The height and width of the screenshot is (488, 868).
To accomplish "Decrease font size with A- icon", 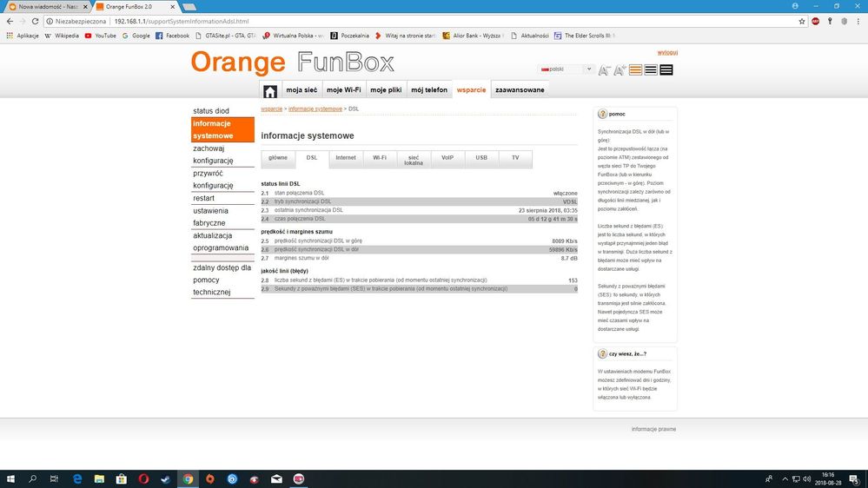I will click(604, 70).
